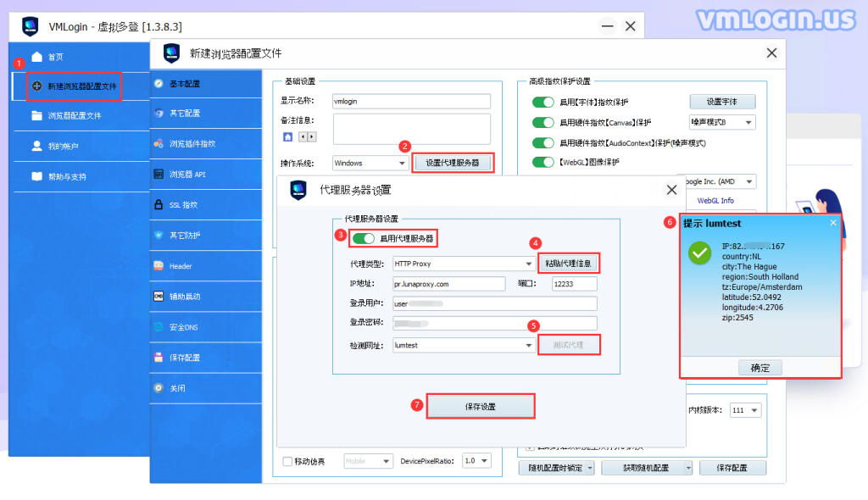
Task: Open DevicePixelRatio 1.0 dropdown
Action: [476, 461]
